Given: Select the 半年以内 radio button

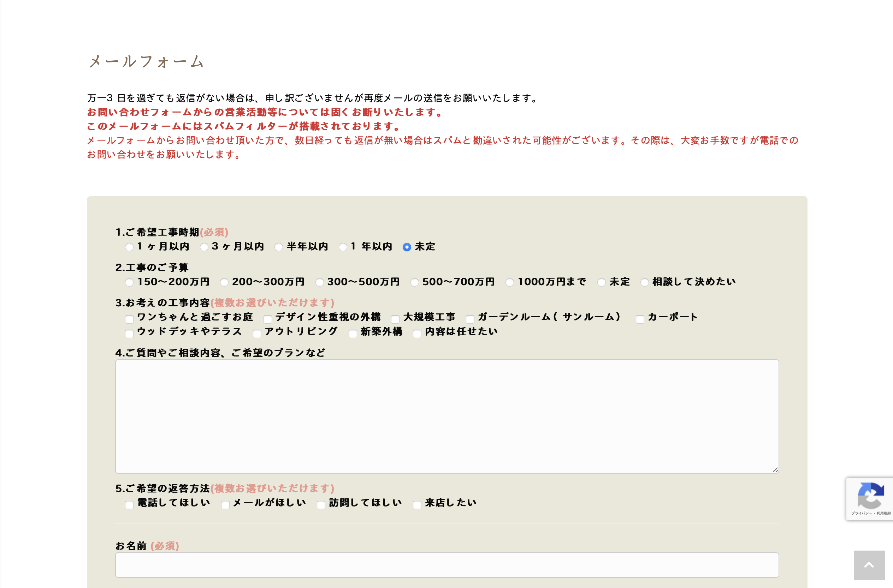Looking at the screenshot, I should tap(279, 247).
